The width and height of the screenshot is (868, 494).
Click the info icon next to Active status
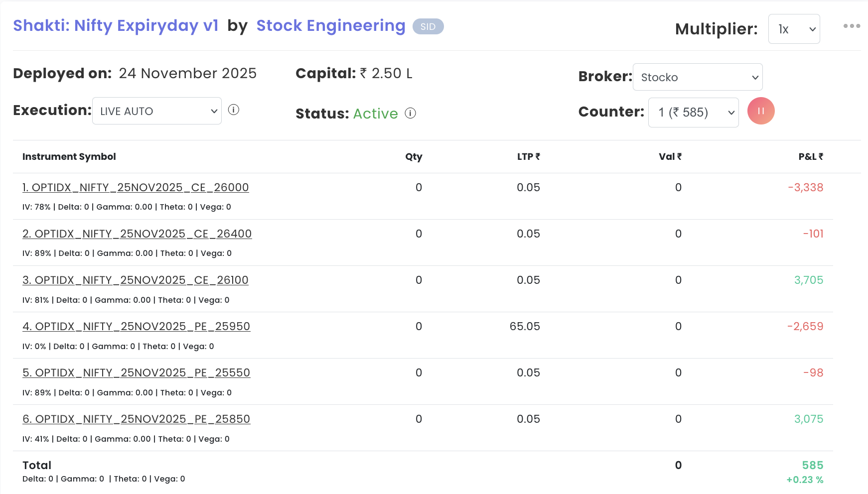pos(410,114)
